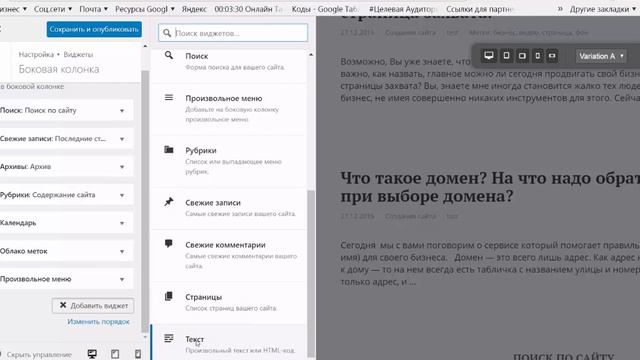The image size is (640, 360).
Task: Click the Добавить виджет button
Action: point(93,306)
